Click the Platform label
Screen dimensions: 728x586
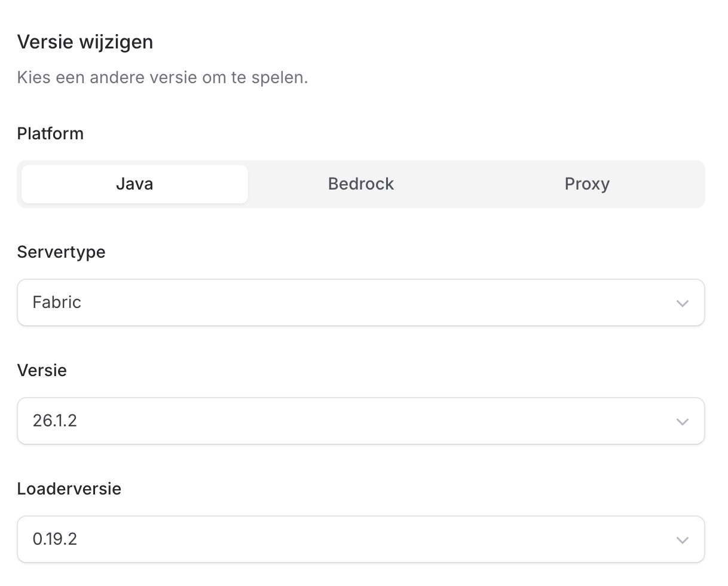coord(50,133)
